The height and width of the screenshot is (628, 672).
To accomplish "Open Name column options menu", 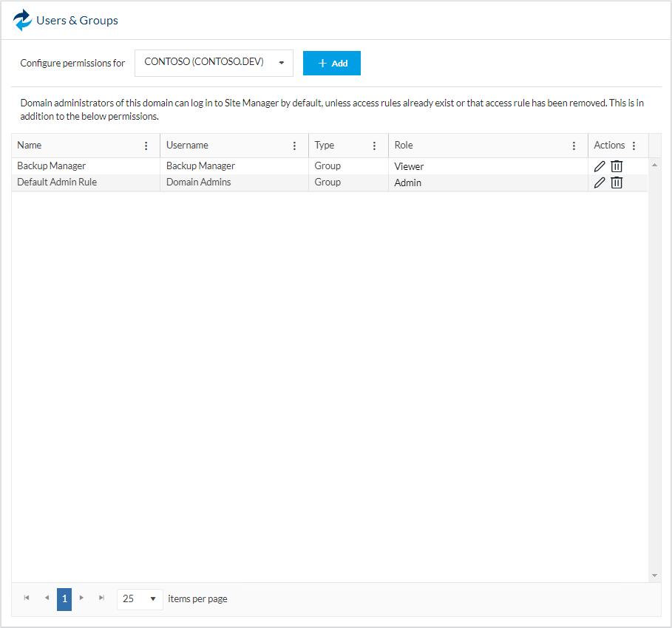I will (146, 146).
